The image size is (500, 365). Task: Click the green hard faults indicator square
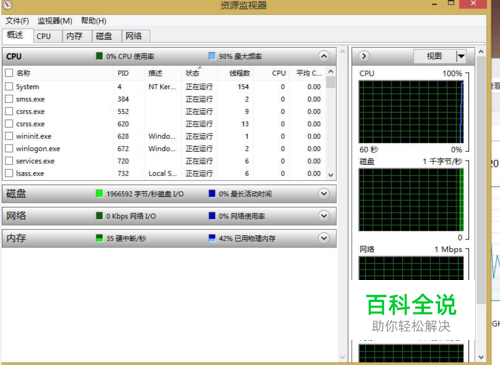coord(99,238)
